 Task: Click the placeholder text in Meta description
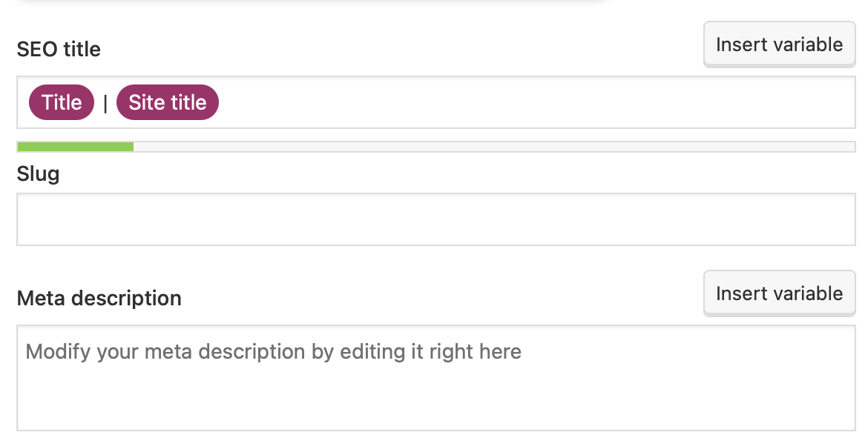pos(273,351)
